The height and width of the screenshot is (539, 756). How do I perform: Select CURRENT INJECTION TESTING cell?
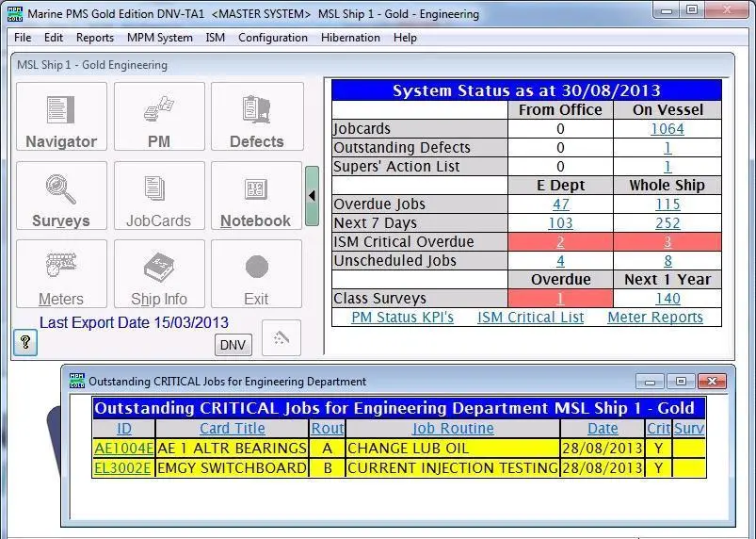453,467
